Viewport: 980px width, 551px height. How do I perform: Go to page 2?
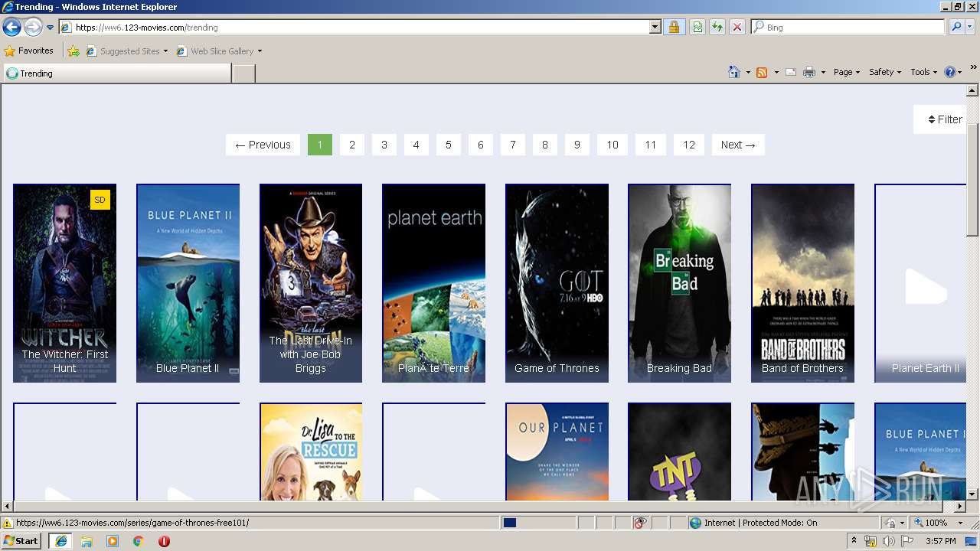[352, 145]
